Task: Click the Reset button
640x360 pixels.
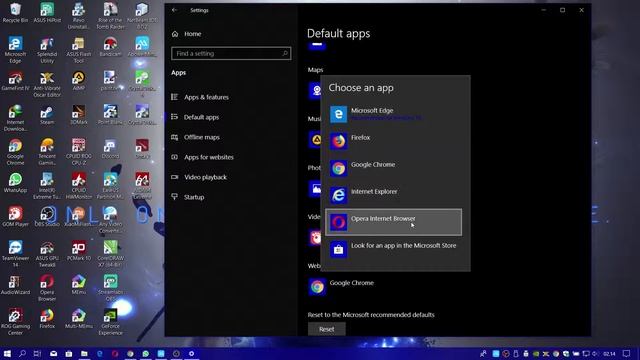Action: point(327,329)
